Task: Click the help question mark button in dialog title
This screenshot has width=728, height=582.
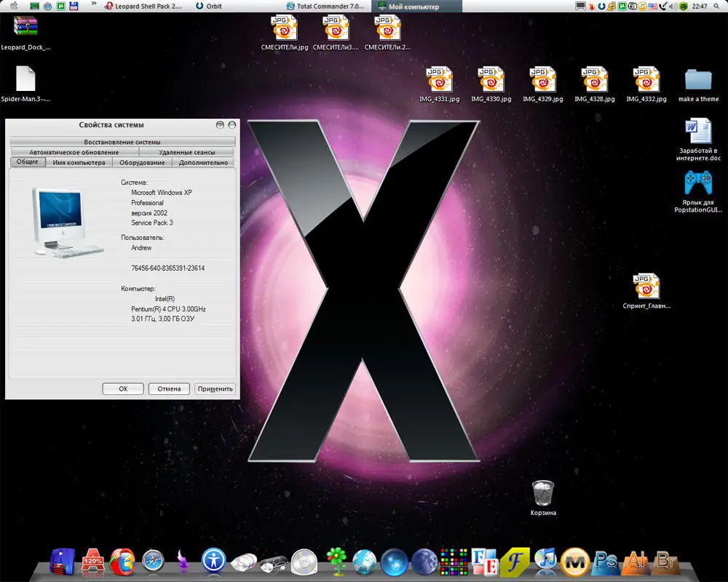Action: point(220,125)
